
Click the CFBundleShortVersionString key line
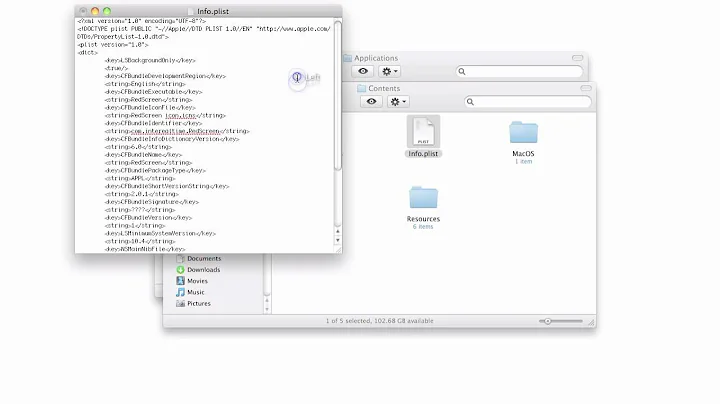[167, 186]
